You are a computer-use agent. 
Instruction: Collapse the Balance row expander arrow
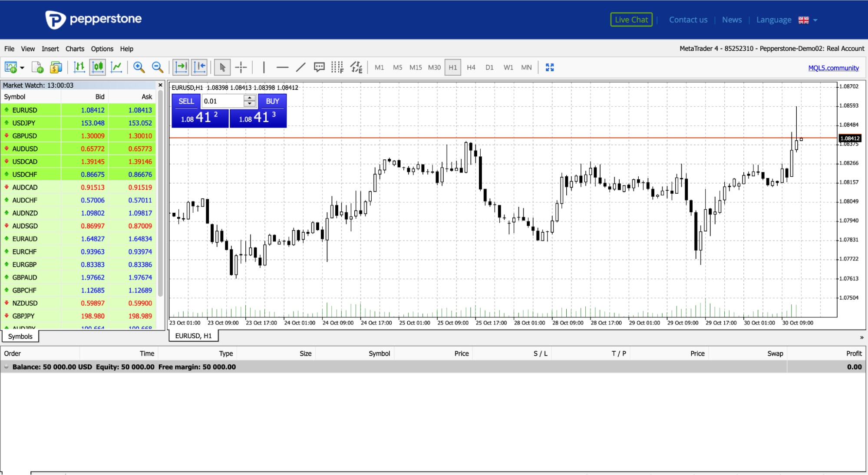point(7,367)
